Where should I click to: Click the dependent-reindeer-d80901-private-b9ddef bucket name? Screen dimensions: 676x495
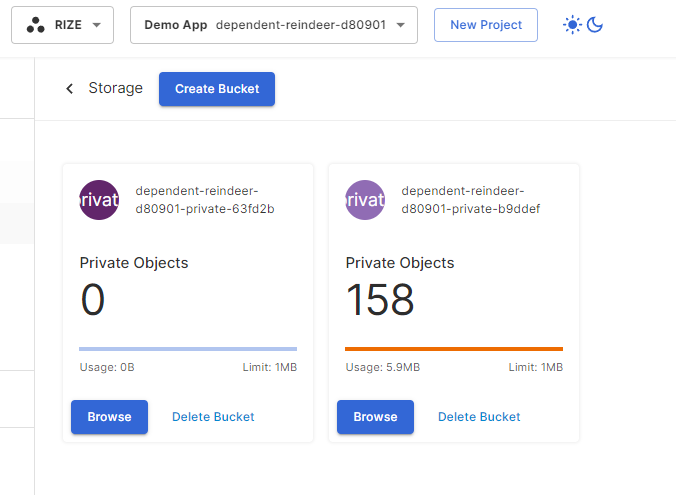point(470,200)
